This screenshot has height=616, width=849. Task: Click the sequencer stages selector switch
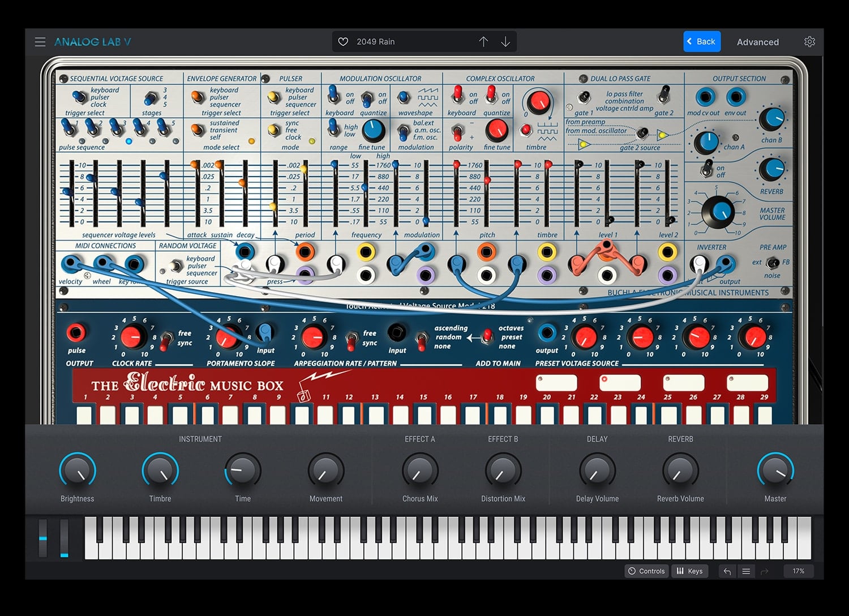[151, 99]
